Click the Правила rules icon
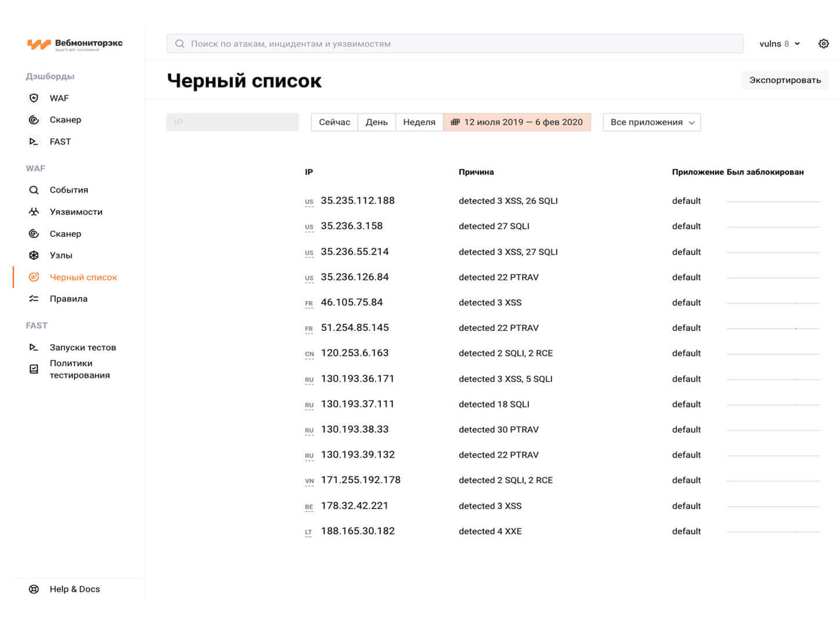Screen dimensions: 840x627 (x=34, y=299)
